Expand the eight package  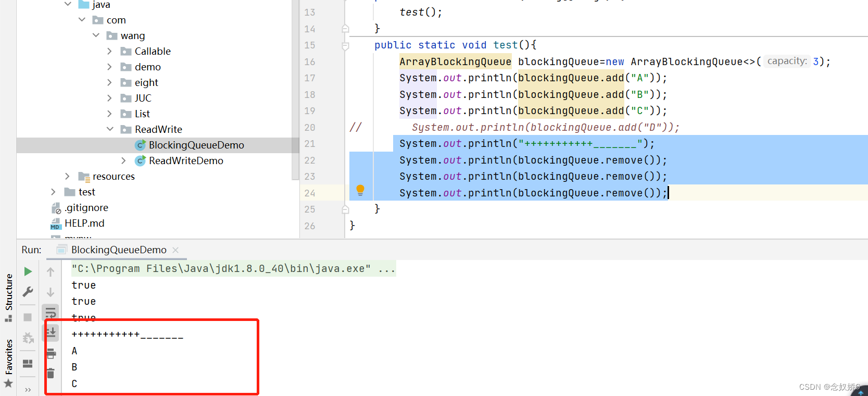coord(109,82)
